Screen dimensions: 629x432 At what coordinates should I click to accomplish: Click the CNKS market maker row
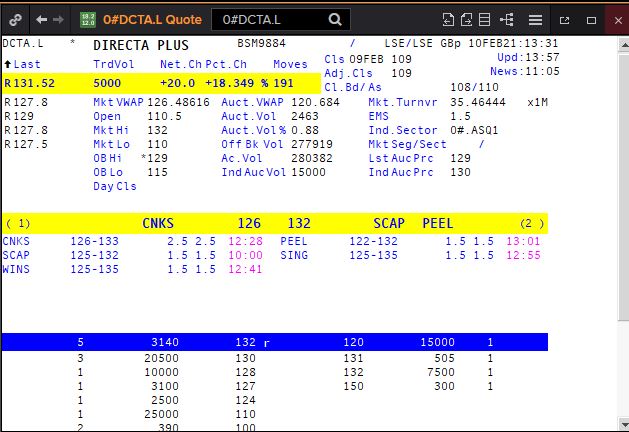click(x=133, y=241)
